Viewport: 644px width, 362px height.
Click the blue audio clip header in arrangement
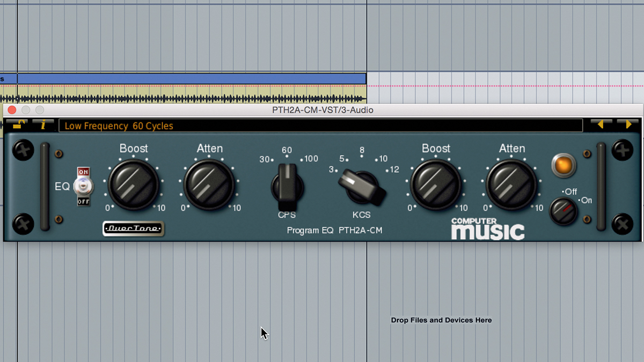point(182,79)
